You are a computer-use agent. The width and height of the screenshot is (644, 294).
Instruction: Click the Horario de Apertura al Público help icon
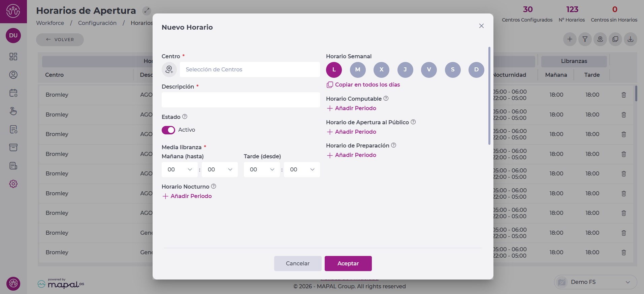pyautogui.click(x=413, y=122)
